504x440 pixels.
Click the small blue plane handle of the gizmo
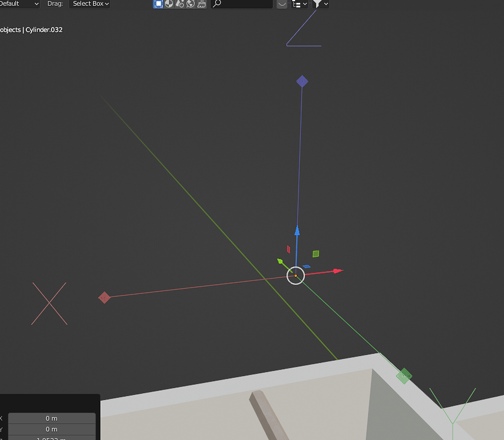pyautogui.click(x=307, y=266)
